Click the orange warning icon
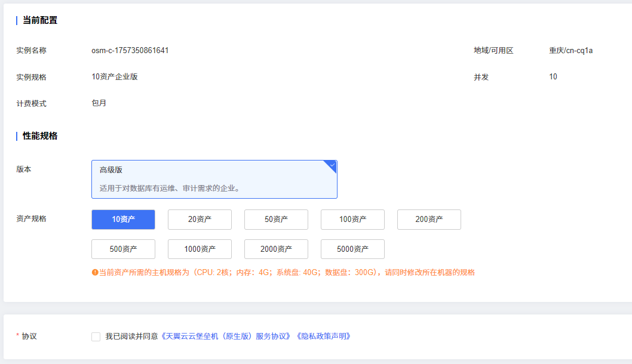The image size is (632, 364). (x=94, y=273)
